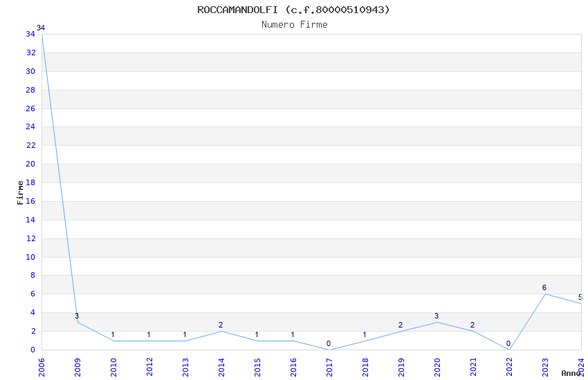Click the data label 1 above 2015
The width and height of the screenshot is (588, 380).
(x=257, y=334)
